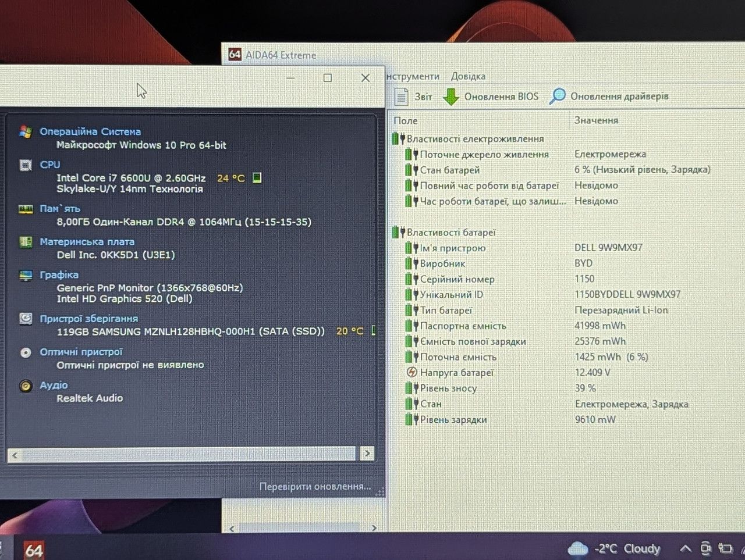Open the Звіт report toolbar icon
This screenshot has height=560, width=745.
tap(401, 97)
